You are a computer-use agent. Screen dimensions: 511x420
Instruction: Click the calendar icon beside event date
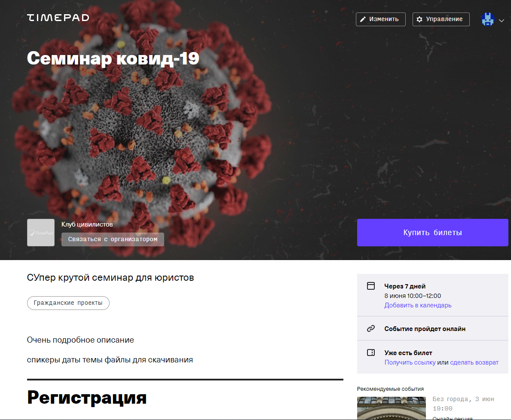371,286
